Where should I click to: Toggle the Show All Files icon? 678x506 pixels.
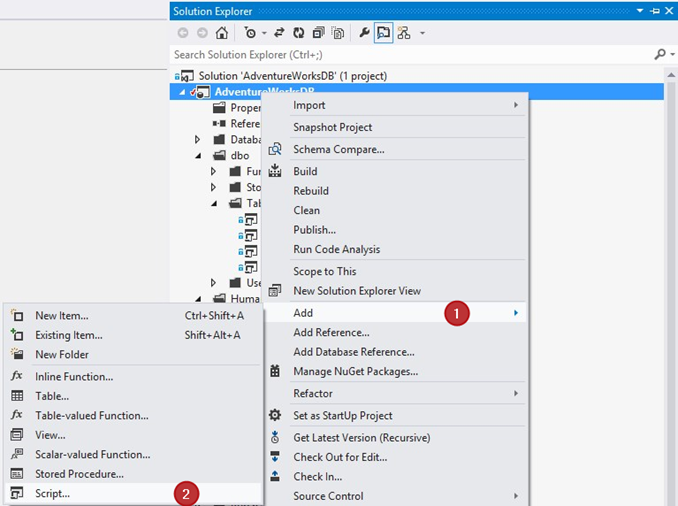tap(338, 33)
